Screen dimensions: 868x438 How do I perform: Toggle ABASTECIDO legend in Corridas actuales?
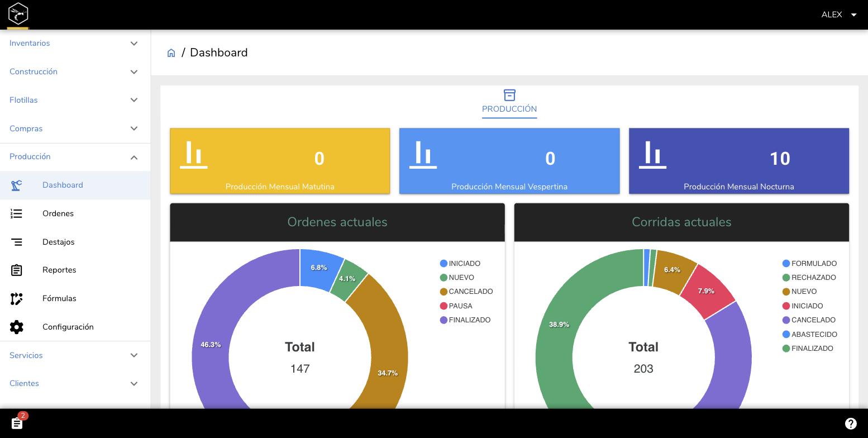(809, 334)
